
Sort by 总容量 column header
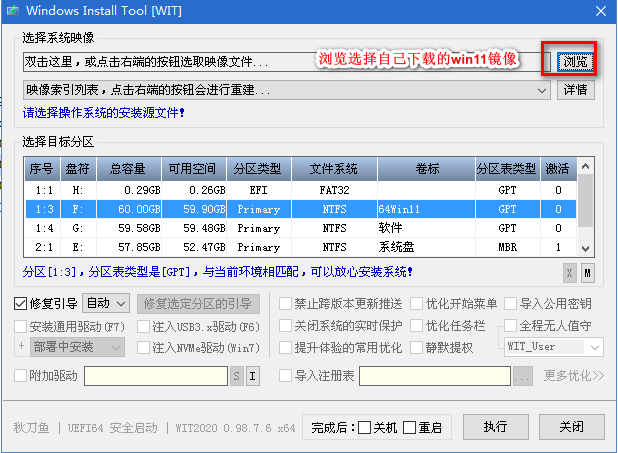coord(129,169)
